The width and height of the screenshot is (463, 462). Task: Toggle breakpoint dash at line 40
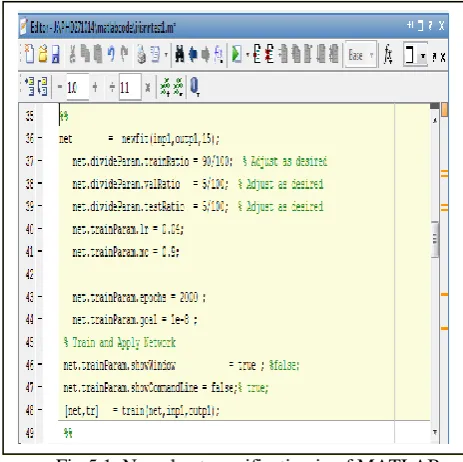40,229
